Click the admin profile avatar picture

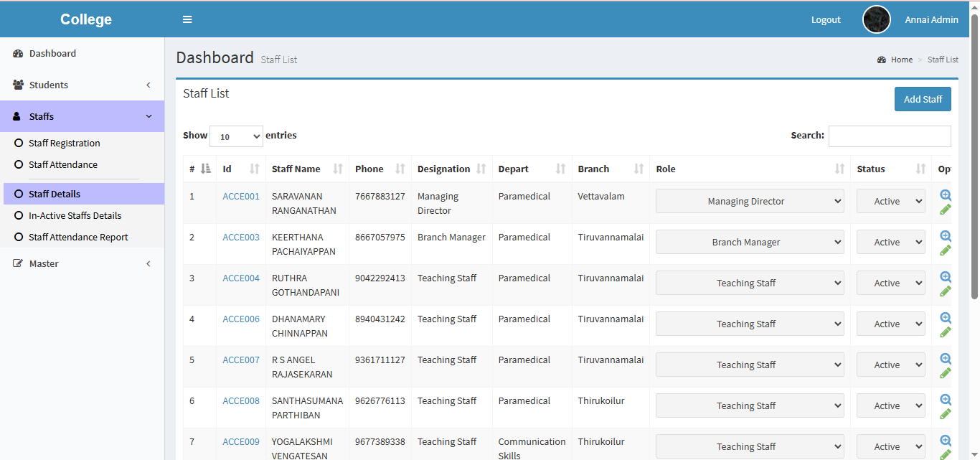pyautogui.click(x=876, y=19)
